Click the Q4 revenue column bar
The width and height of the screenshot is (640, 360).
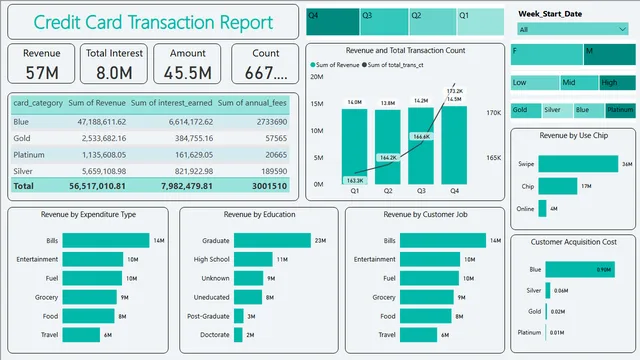coord(454,145)
